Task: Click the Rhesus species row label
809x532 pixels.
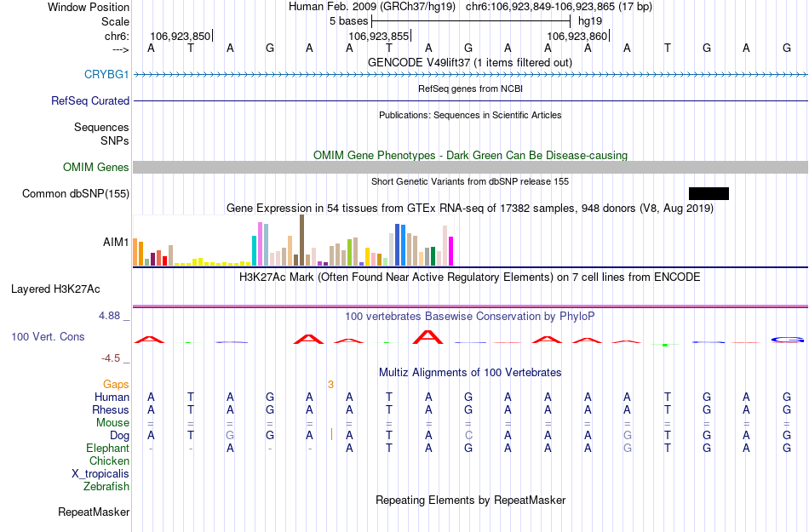Action: pos(111,410)
